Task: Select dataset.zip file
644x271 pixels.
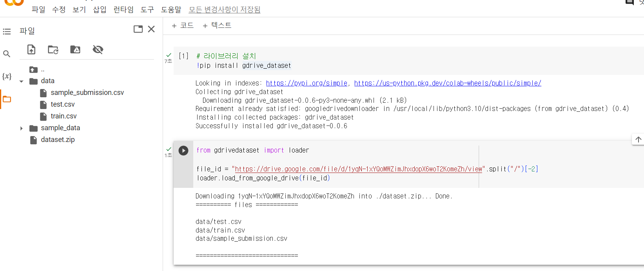Action: pos(58,140)
